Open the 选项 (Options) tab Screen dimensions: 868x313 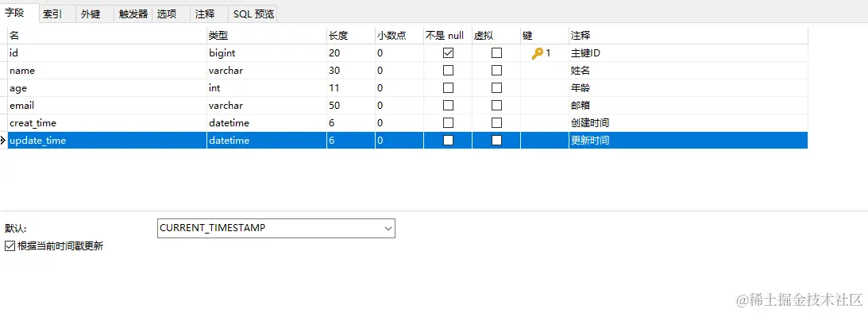pos(167,14)
